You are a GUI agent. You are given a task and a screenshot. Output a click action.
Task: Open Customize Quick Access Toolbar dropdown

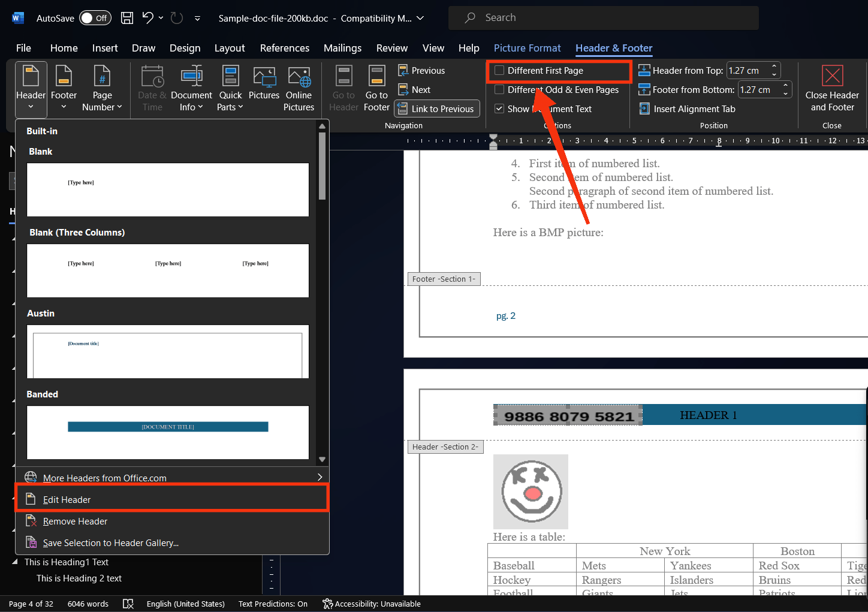pyautogui.click(x=197, y=19)
